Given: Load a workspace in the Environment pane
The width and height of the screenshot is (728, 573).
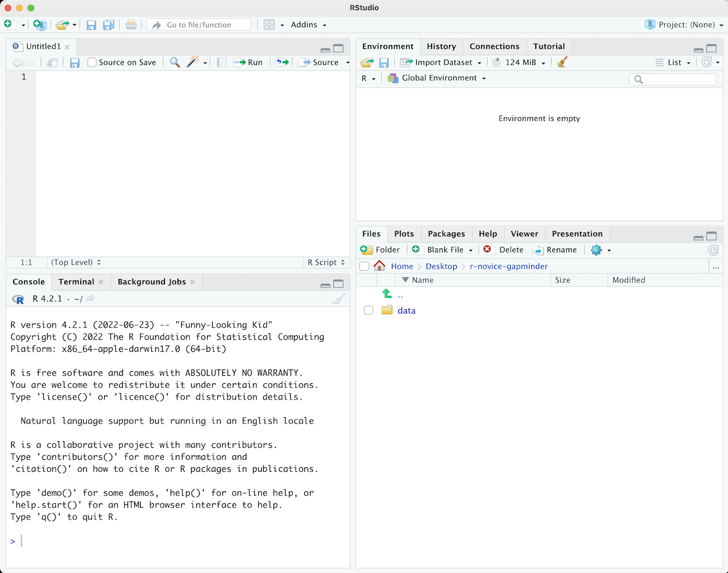Looking at the screenshot, I should point(367,63).
